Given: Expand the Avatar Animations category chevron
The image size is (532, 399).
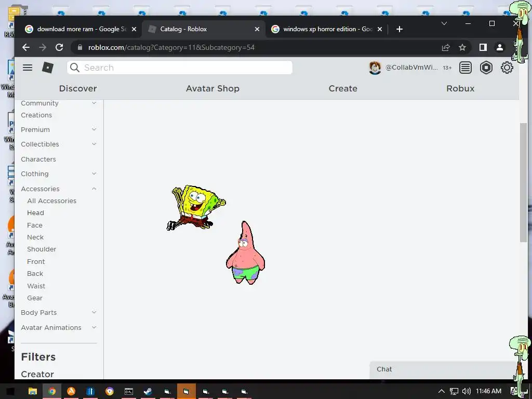Looking at the screenshot, I should click(94, 327).
